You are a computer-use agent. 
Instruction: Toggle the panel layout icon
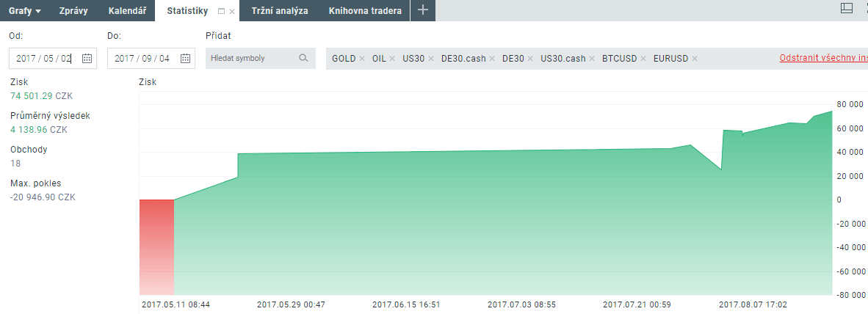[x=846, y=8]
